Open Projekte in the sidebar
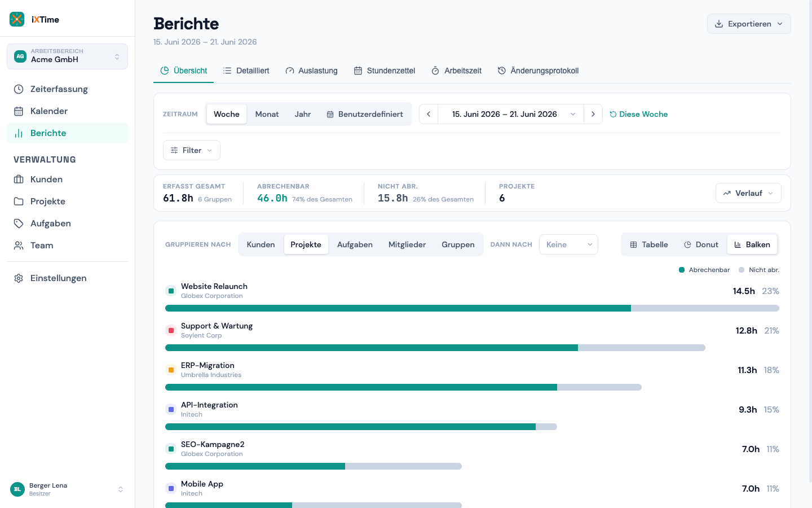The width and height of the screenshot is (812, 508). pyautogui.click(x=67, y=202)
